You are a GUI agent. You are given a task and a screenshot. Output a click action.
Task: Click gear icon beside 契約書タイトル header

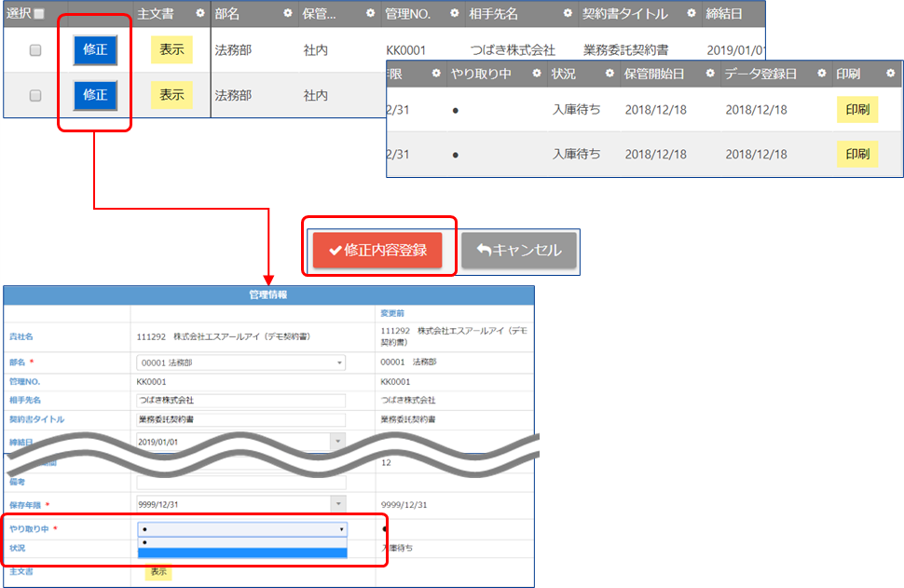691,14
